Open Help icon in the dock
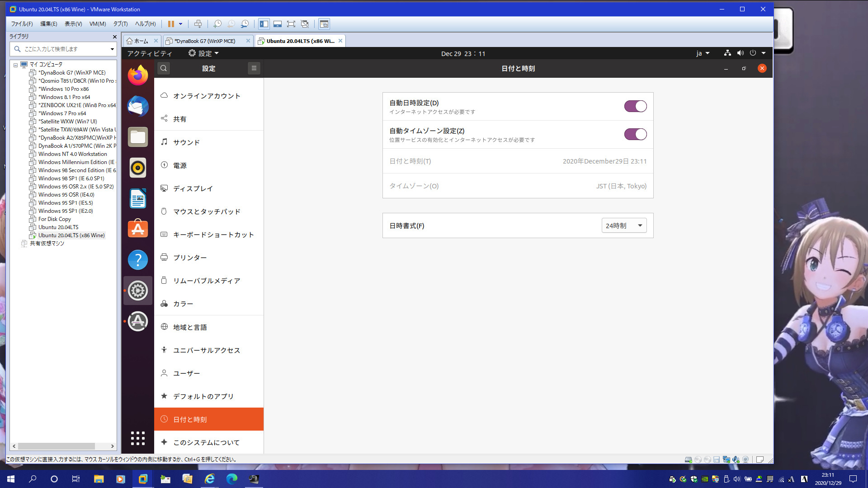Image resolution: width=868 pixels, height=488 pixels. (x=138, y=260)
